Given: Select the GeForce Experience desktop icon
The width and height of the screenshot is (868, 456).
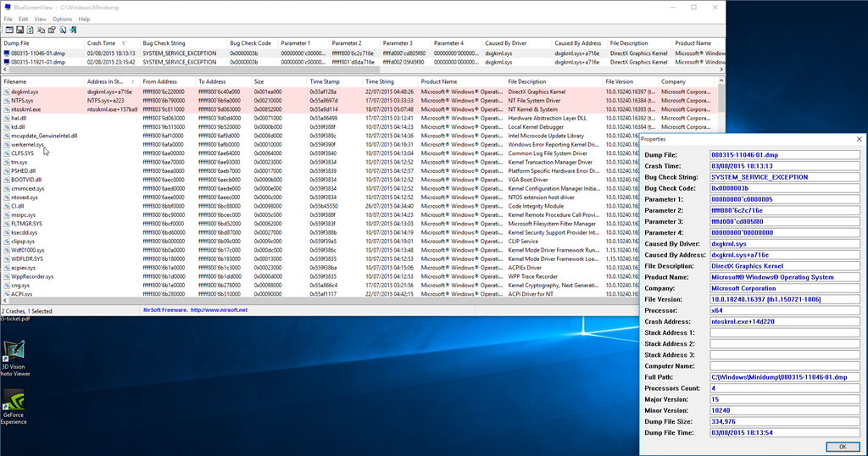Looking at the screenshot, I should click(x=14, y=407).
